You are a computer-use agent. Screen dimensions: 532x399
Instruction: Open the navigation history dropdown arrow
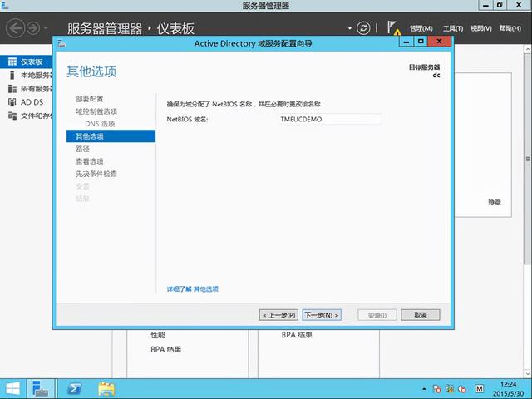pyautogui.click(x=46, y=28)
